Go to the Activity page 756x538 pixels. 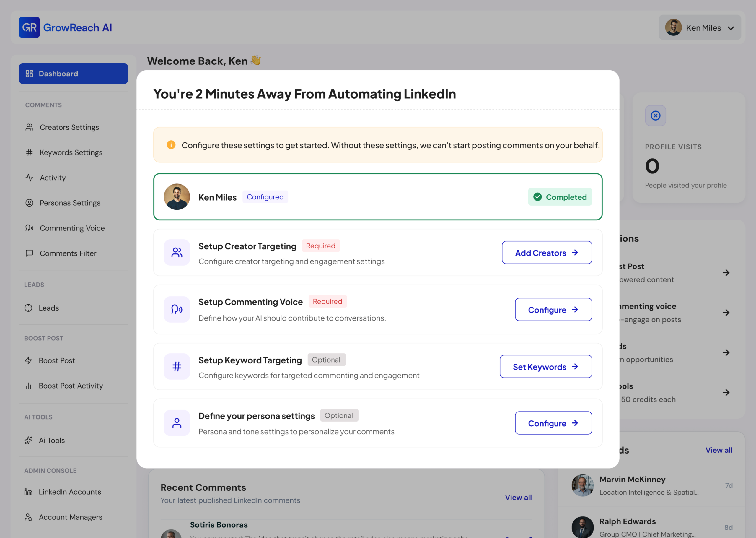point(46,178)
